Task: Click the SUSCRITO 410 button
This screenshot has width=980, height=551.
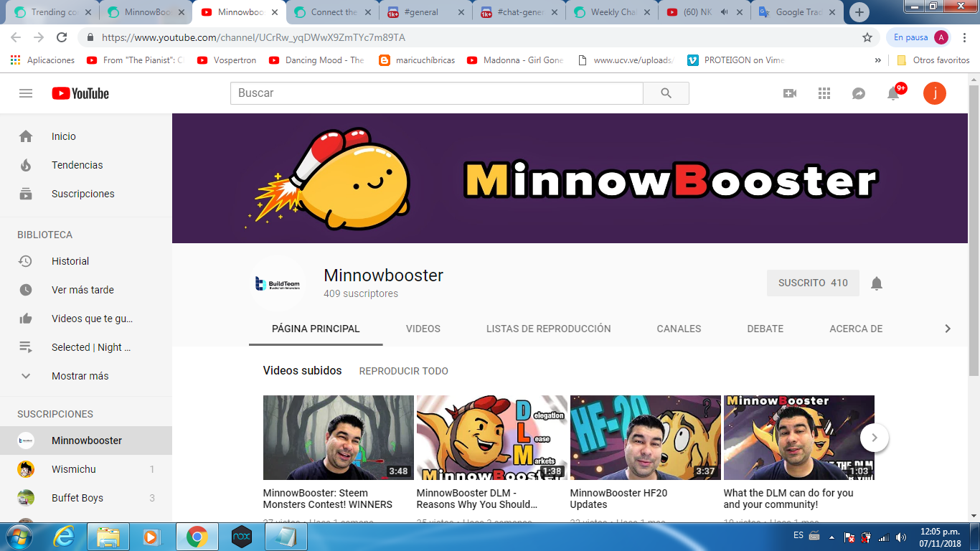Action: tap(813, 283)
